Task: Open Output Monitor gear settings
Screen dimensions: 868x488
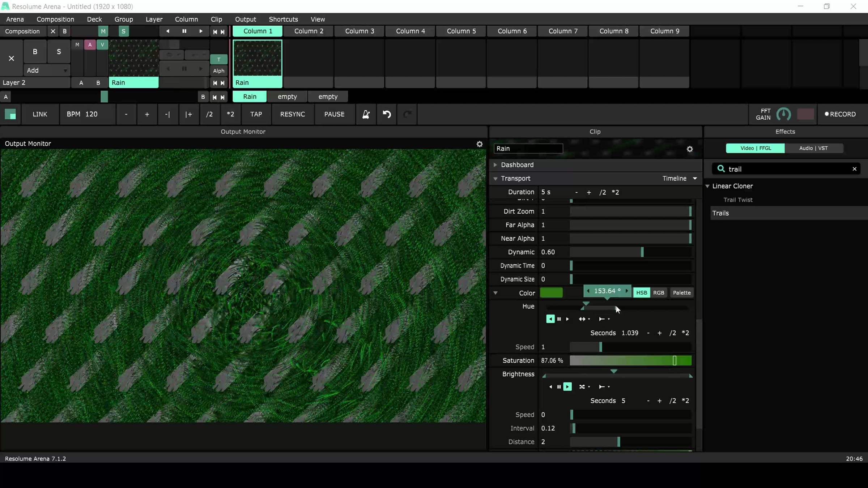Action: (x=480, y=144)
